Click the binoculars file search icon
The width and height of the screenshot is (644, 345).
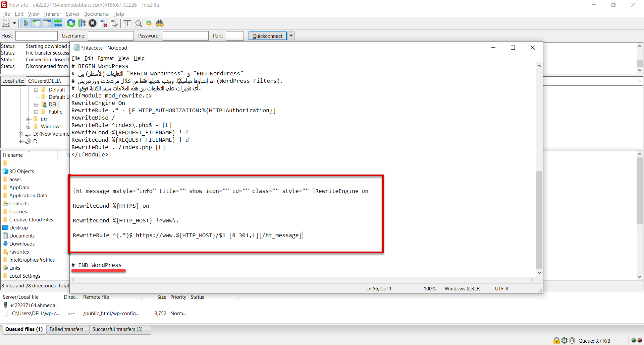(160, 23)
